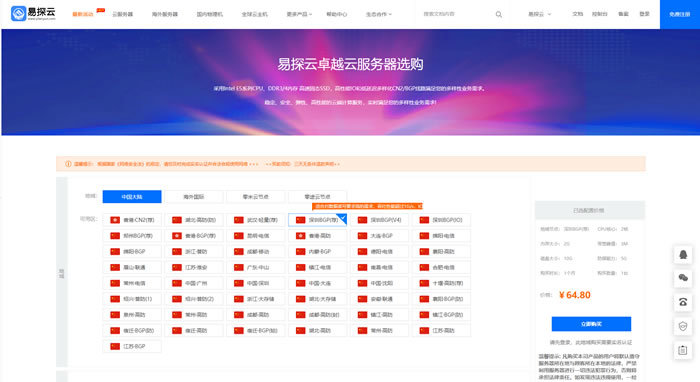Select the 深圳BGP(V4) region option

click(379, 220)
